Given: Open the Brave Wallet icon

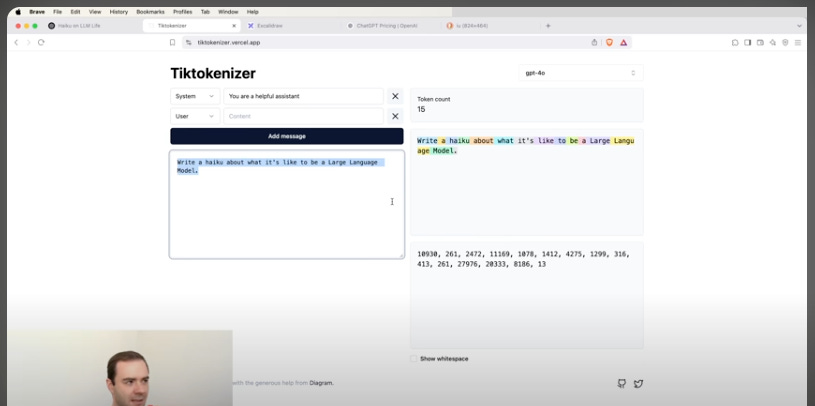Looking at the screenshot, I should point(760,43).
